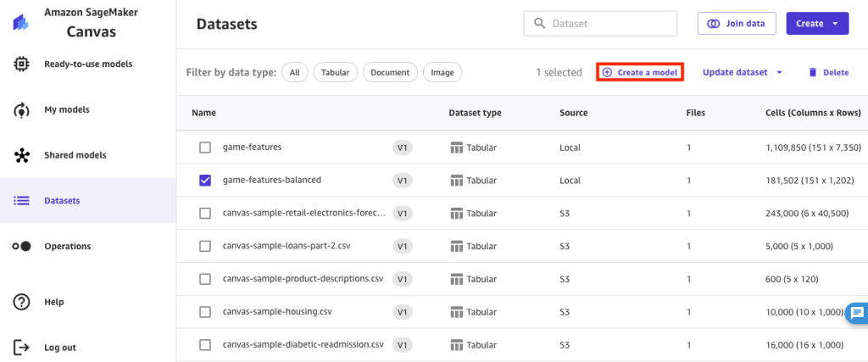Click the Delete button label
Viewport: 868px width, 362px height.
[836, 73]
